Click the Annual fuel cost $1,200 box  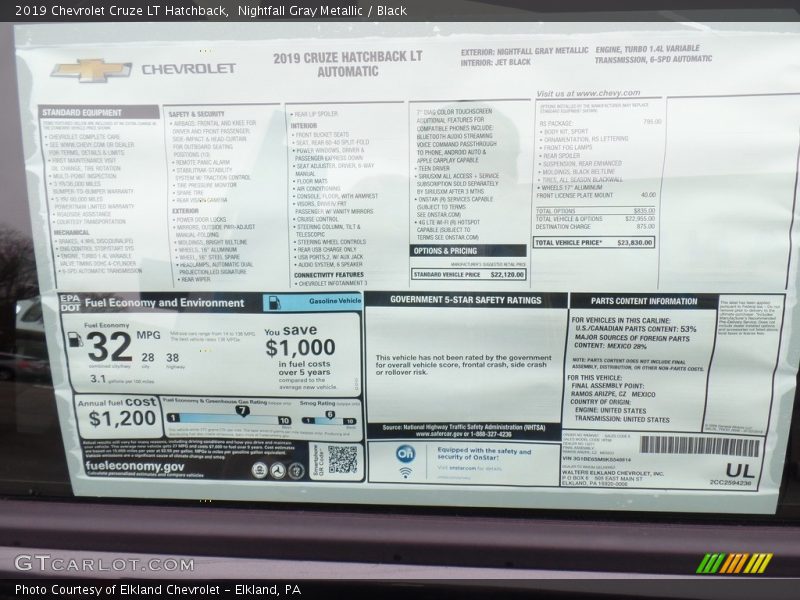(x=117, y=414)
